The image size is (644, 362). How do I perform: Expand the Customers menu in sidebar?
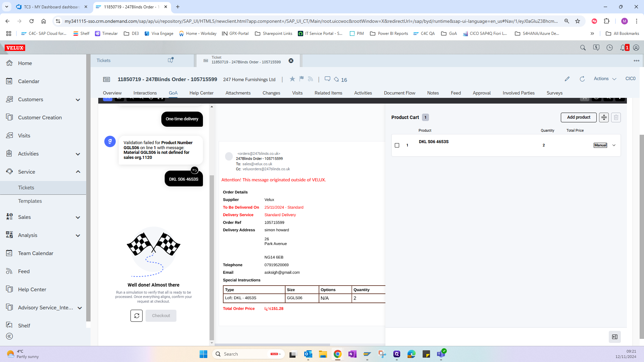(x=78, y=100)
